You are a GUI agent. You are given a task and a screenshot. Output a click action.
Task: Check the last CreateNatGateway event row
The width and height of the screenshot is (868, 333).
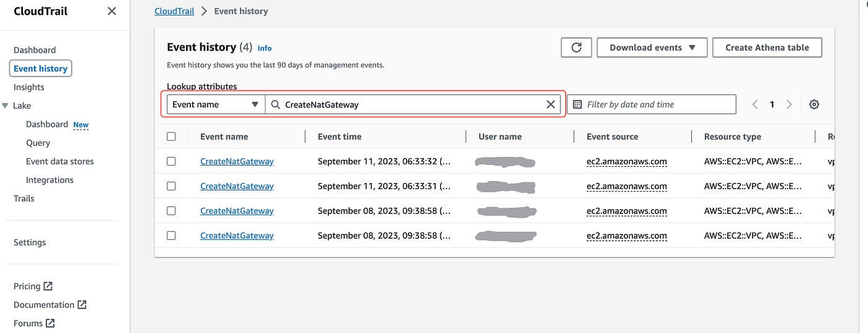pyautogui.click(x=171, y=236)
